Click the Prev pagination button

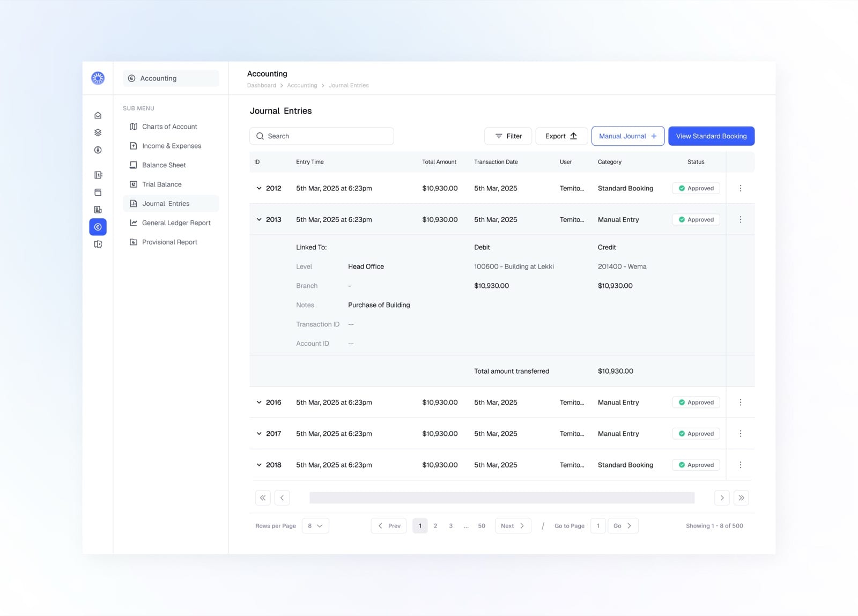(x=389, y=526)
